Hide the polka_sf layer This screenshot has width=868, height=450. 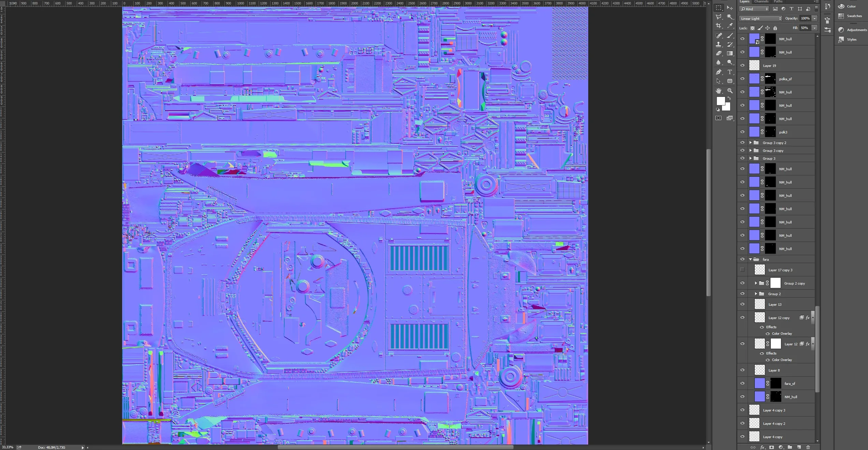point(742,79)
